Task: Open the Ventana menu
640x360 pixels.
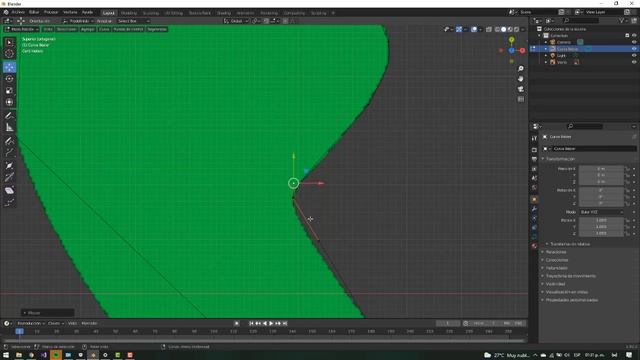Action: (70, 13)
